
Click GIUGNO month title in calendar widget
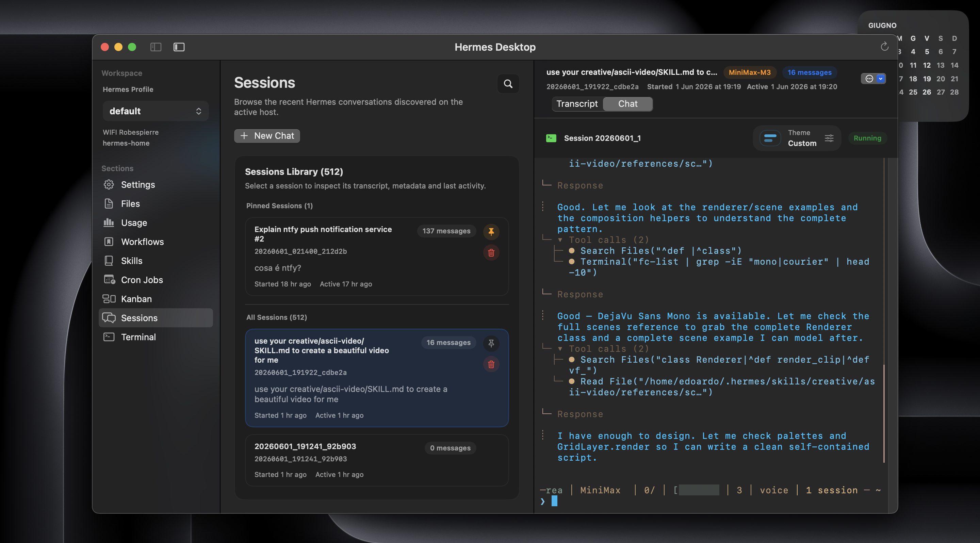coord(882,26)
